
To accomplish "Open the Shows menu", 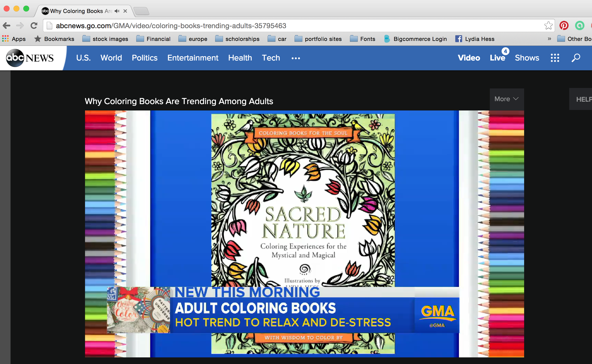I will pyautogui.click(x=527, y=58).
